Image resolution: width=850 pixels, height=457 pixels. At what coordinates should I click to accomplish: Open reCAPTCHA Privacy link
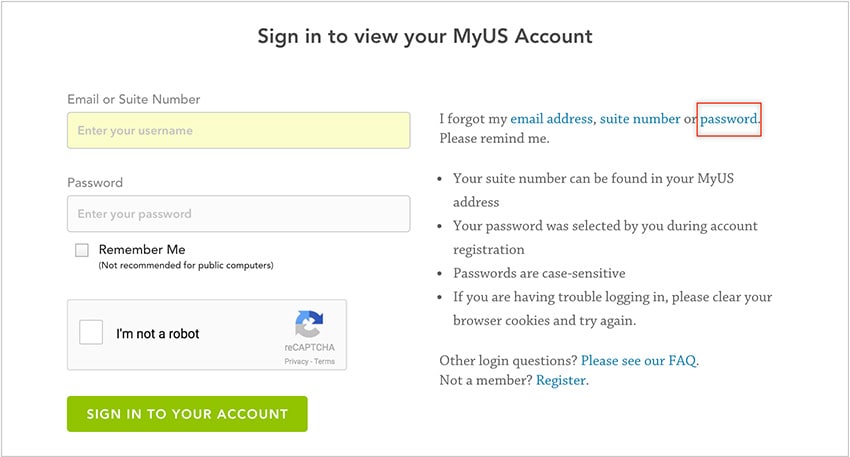click(296, 361)
